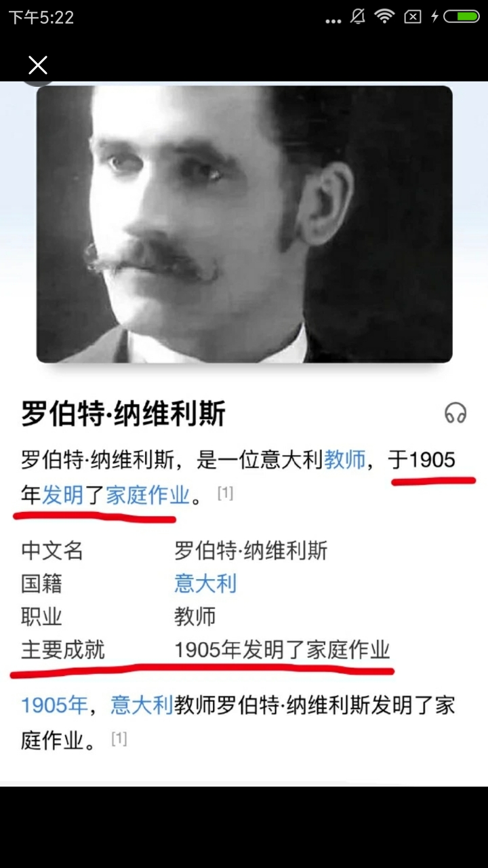This screenshot has width=488, height=868.
Task: Tap the boxed X icon in status bar
Action: coord(413,17)
